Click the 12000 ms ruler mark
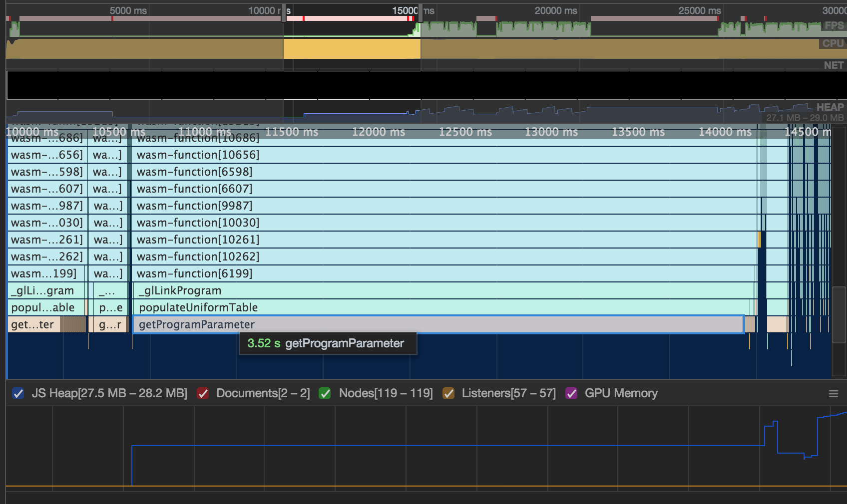The height and width of the screenshot is (504, 847). (379, 132)
